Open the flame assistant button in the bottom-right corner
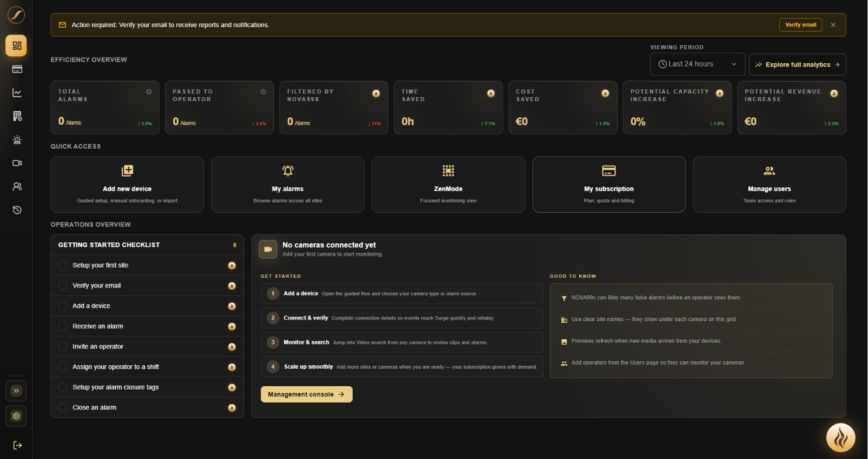This screenshot has height=459, width=868. coord(841,438)
